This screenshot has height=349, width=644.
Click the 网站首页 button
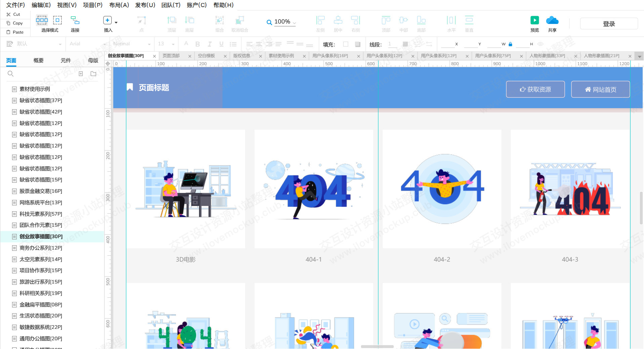pos(600,89)
